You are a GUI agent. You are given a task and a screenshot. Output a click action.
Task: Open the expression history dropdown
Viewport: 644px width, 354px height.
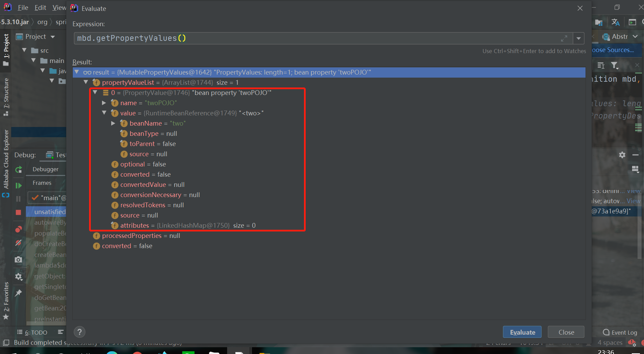point(579,38)
